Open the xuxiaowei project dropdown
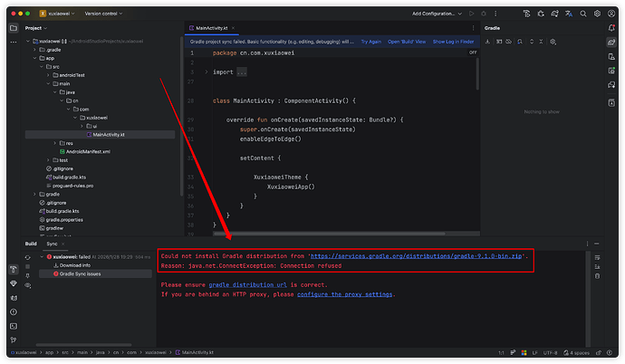625x364 pixels. [56, 14]
